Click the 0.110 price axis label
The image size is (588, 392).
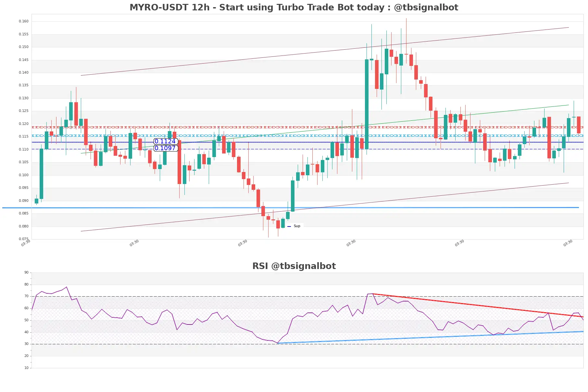(24, 149)
